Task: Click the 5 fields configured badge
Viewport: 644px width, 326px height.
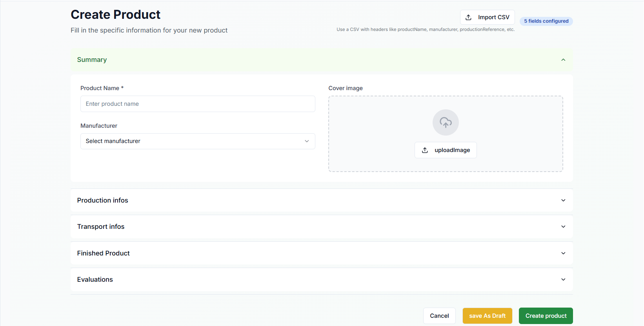Action: (546, 21)
